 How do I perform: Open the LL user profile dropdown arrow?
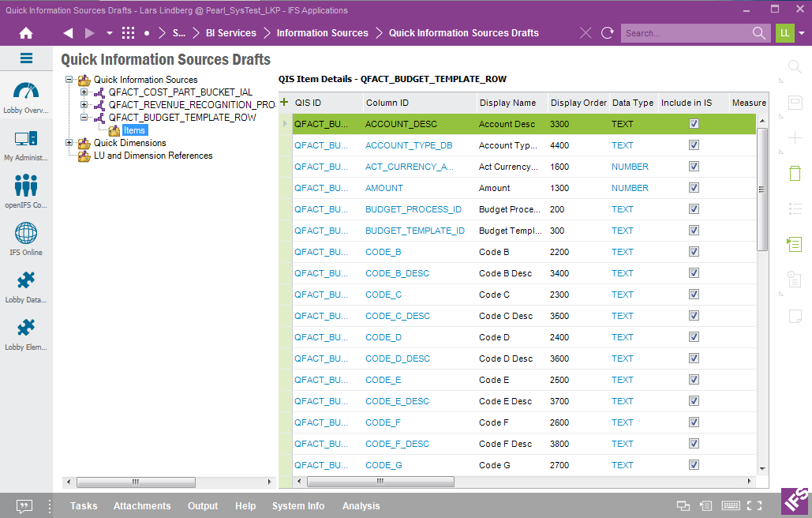[x=802, y=33]
